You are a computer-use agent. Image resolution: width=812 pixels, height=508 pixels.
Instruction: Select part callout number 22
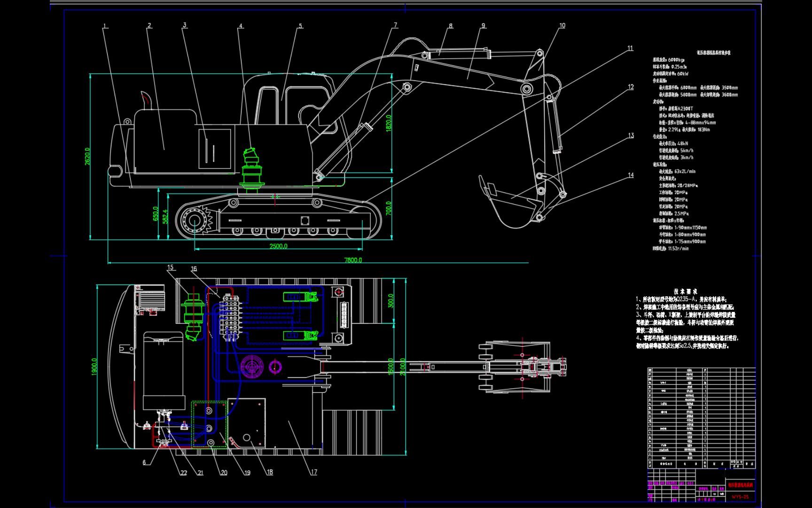(x=184, y=473)
